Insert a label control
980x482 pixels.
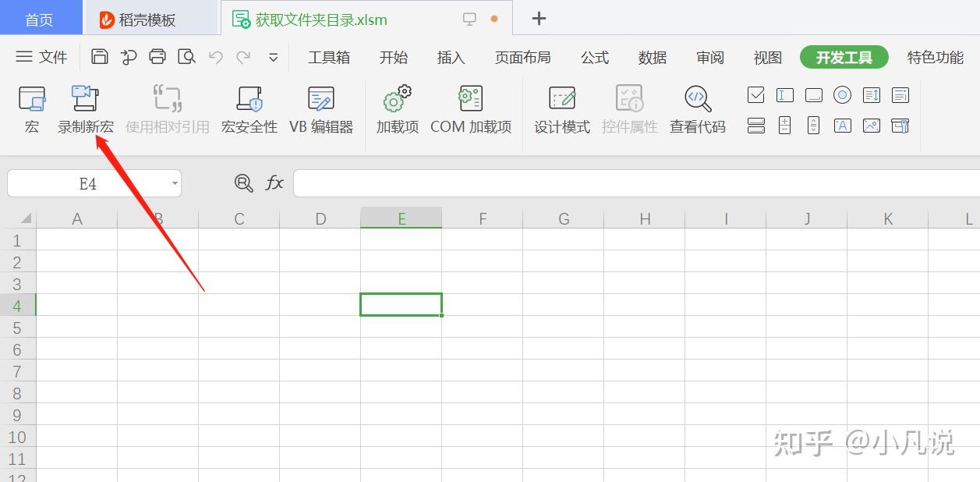pos(843,126)
